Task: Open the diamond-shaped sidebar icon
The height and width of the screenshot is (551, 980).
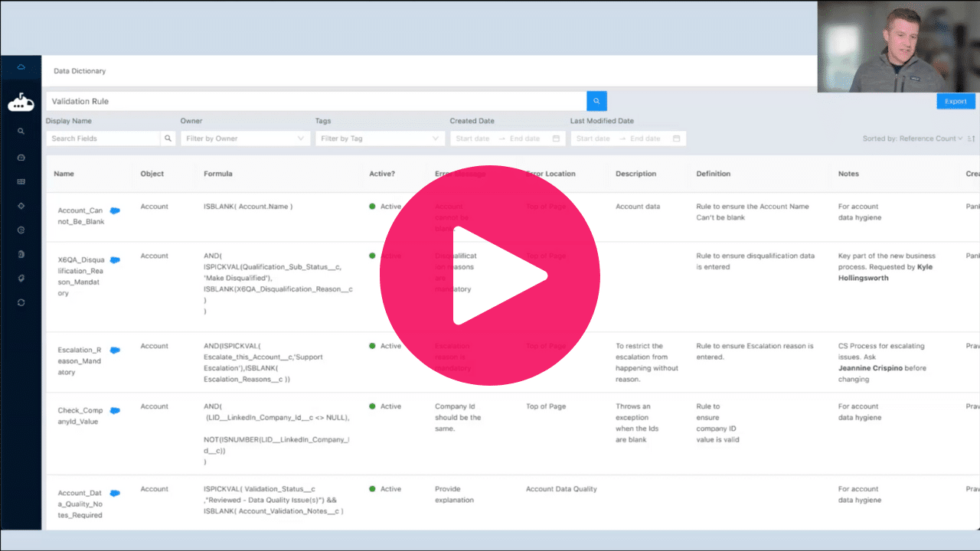Action: [x=21, y=206]
